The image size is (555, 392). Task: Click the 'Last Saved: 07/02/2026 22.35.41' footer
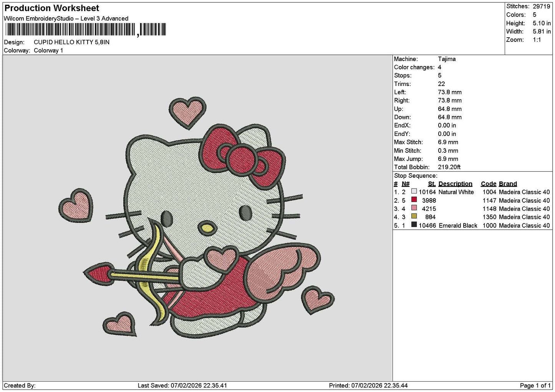tap(182, 385)
